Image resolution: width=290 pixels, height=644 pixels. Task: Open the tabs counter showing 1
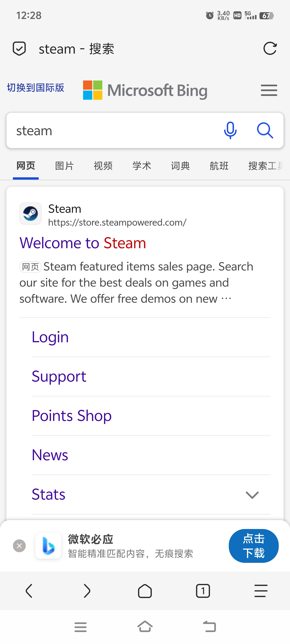pyautogui.click(x=203, y=591)
